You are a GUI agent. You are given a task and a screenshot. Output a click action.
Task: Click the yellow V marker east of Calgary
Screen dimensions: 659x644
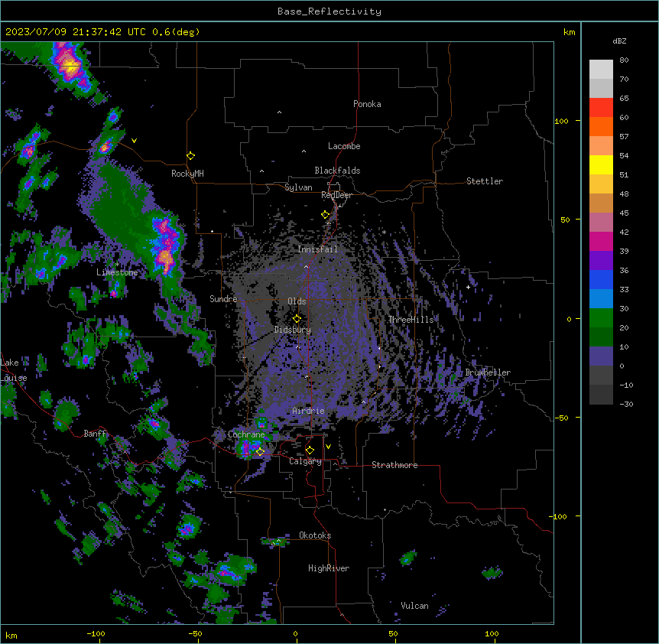(328, 447)
